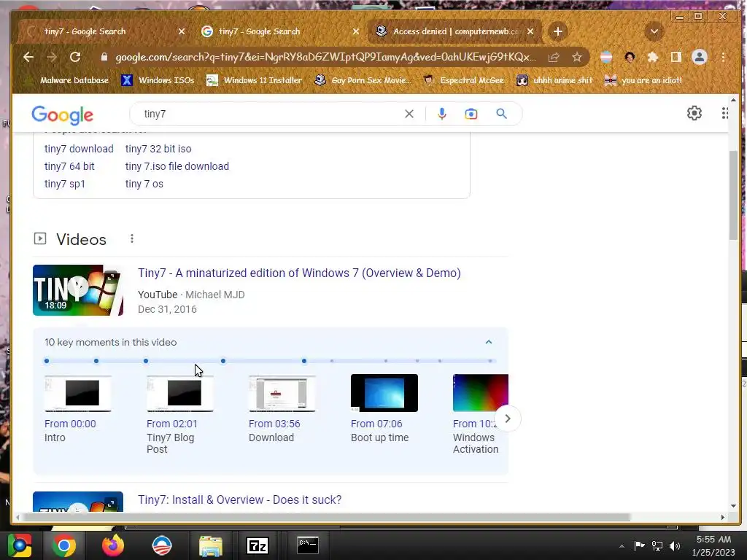Search for tiny7 32 bit iso

pyautogui.click(x=158, y=149)
